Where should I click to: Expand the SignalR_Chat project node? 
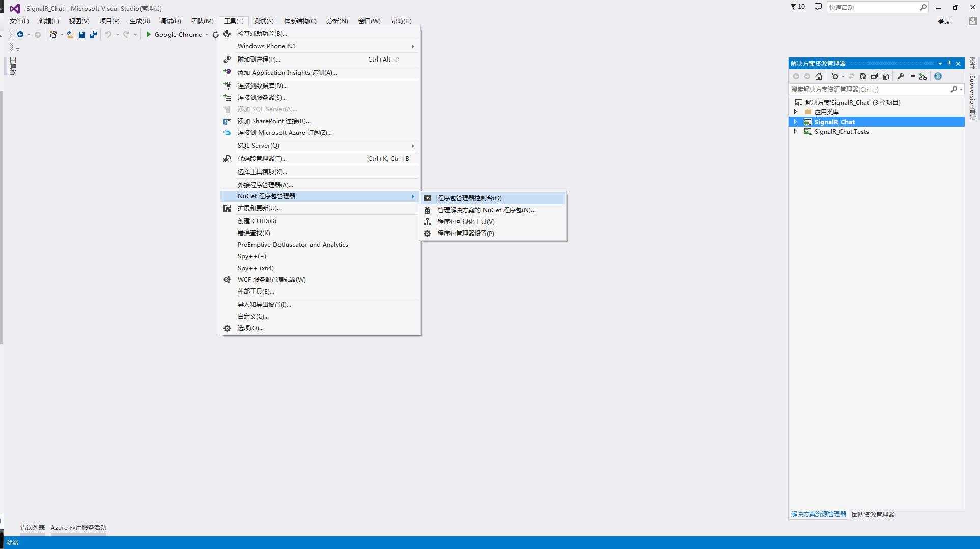click(x=795, y=122)
